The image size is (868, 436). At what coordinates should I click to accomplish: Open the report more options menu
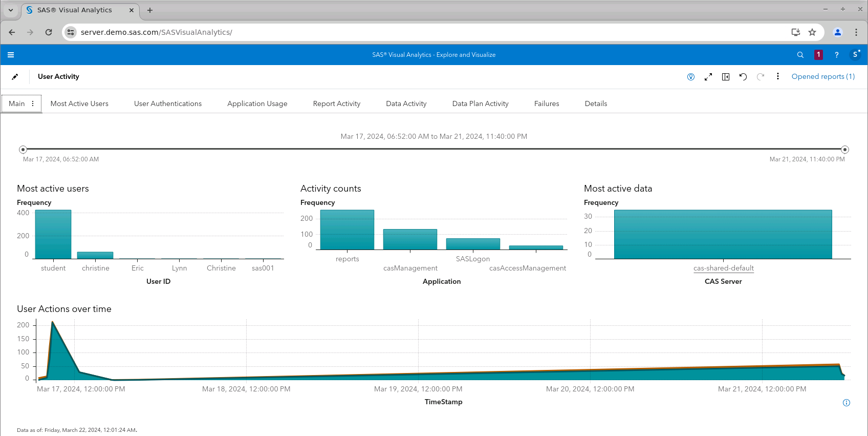click(778, 76)
